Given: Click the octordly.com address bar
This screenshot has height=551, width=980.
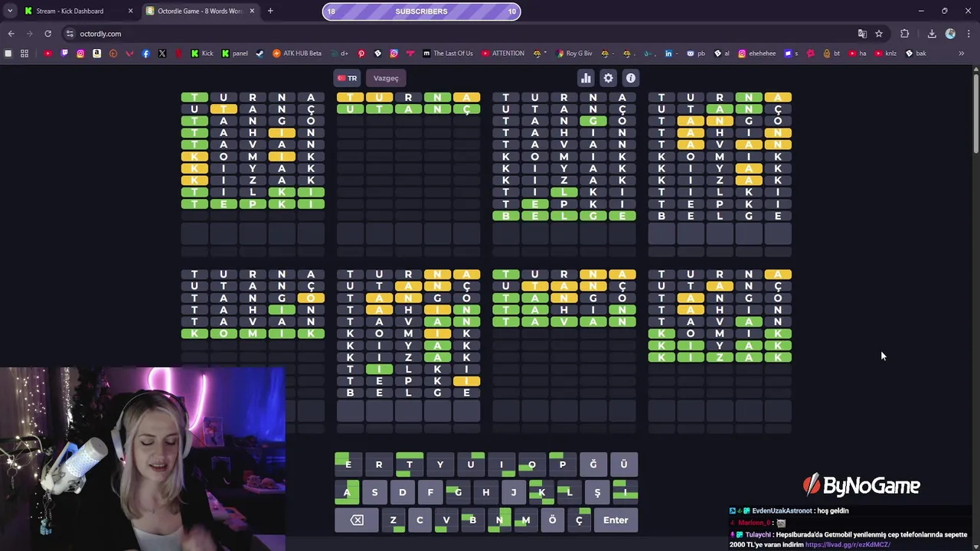Looking at the screenshot, I should click(x=459, y=34).
